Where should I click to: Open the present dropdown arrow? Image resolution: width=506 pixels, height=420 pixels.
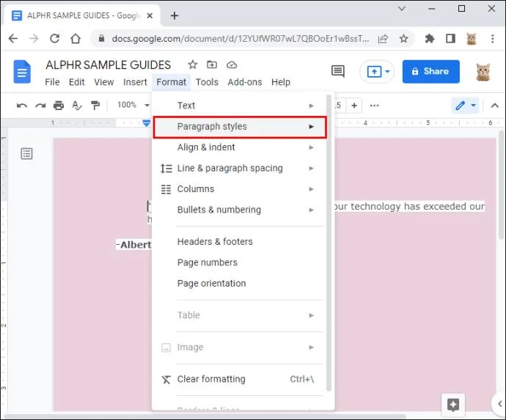pyautogui.click(x=388, y=71)
